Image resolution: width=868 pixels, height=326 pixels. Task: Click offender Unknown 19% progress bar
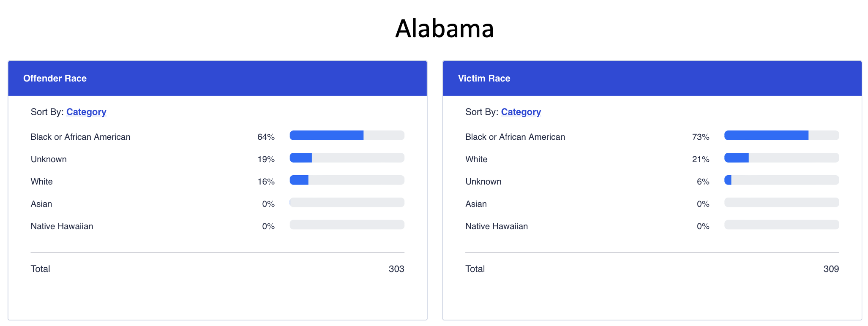click(347, 158)
